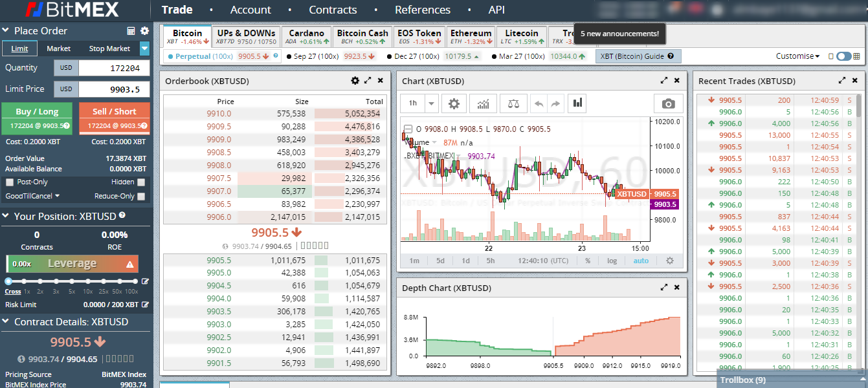Edit Risk Limit with the pencil icon

click(x=145, y=305)
